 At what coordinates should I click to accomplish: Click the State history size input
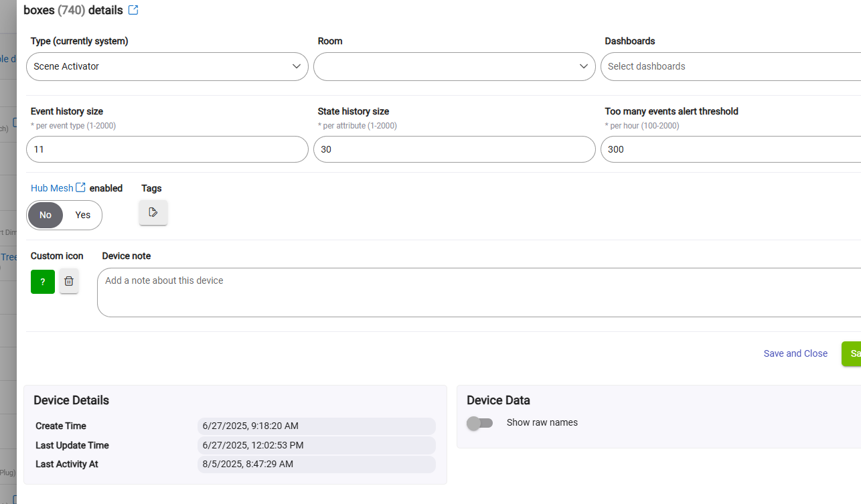[x=454, y=149]
